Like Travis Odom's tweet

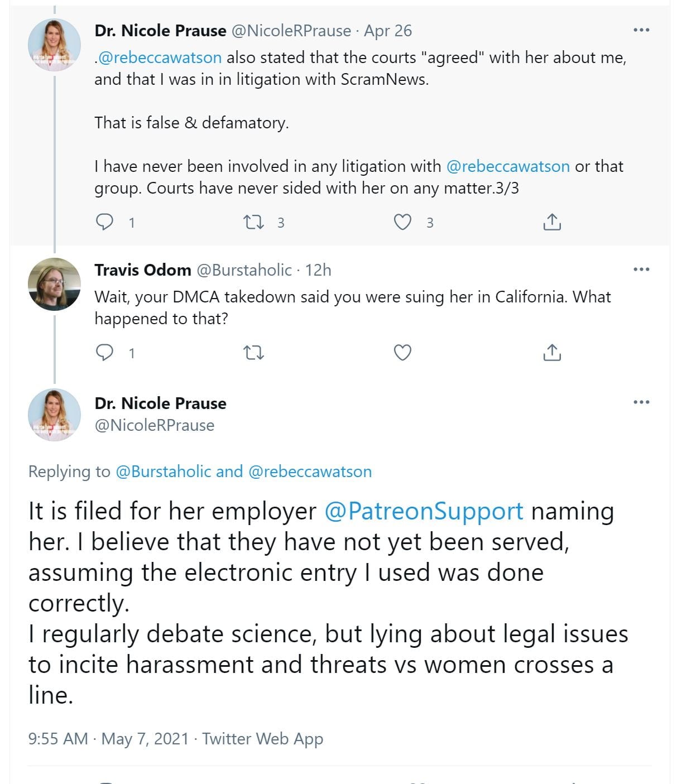click(x=402, y=353)
